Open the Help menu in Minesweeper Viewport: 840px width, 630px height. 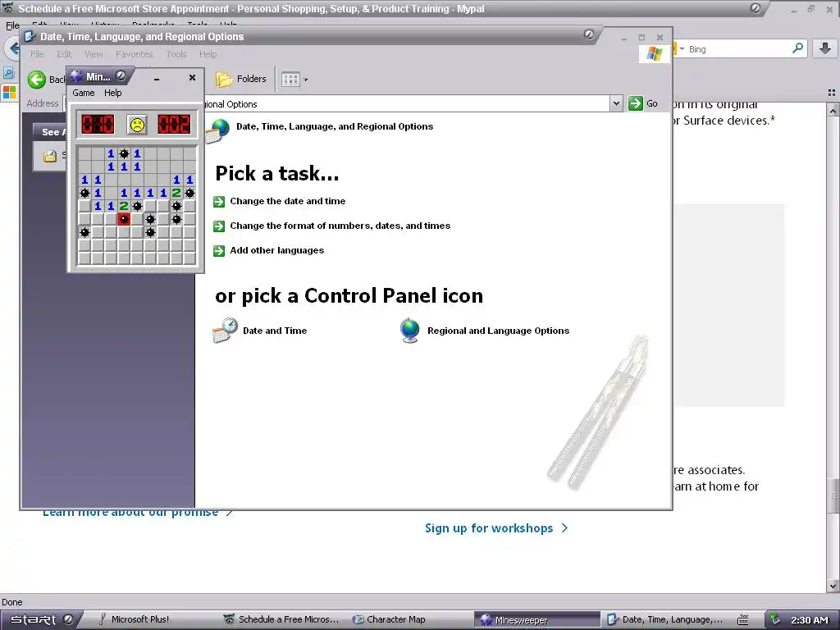pyautogui.click(x=112, y=93)
